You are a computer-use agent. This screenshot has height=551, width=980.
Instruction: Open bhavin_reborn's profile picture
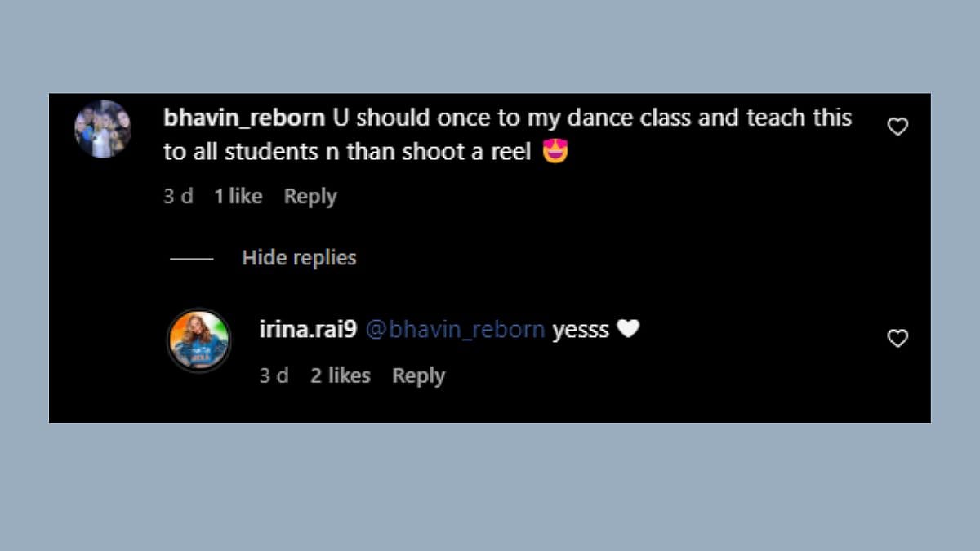pyautogui.click(x=103, y=129)
